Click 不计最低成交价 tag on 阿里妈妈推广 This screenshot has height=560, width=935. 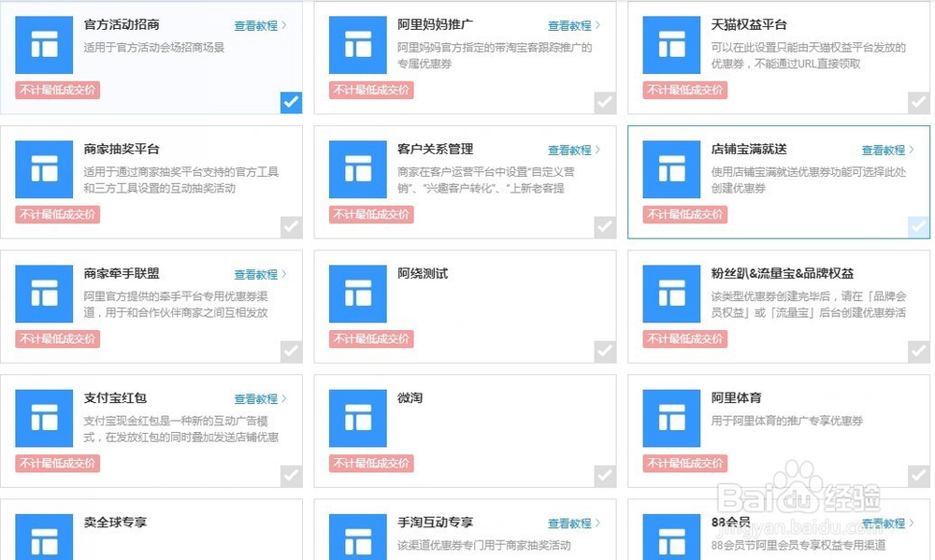pyautogui.click(x=371, y=90)
